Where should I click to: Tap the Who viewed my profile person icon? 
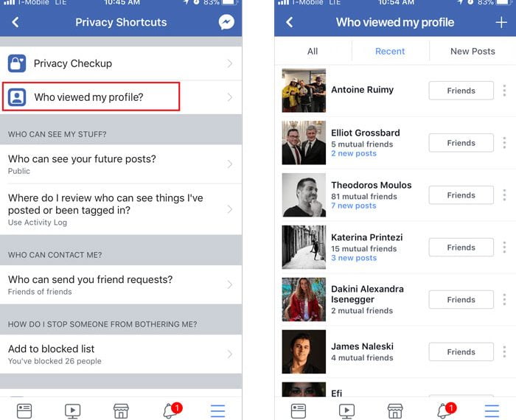pyautogui.click(x=17, y=97)
